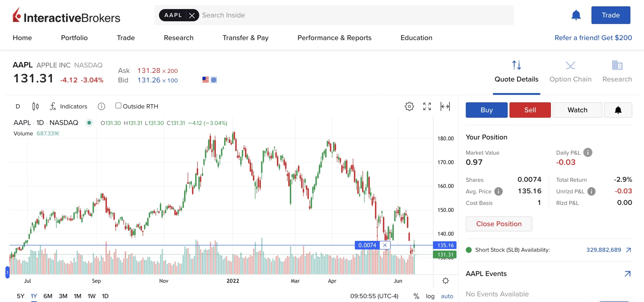Click the Bid price 131.26
This screenshot has width=644, height=302.
(x=149, y=80)
